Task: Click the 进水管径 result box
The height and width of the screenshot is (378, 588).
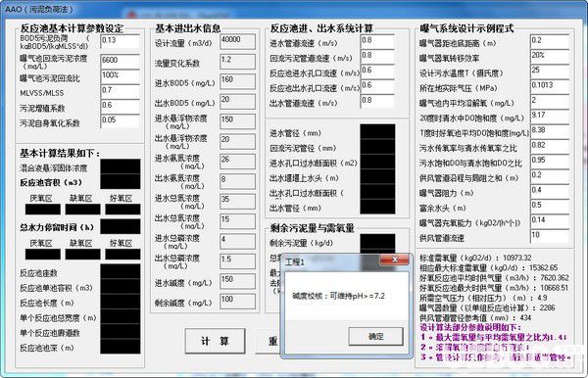Action: coord(377,131)
